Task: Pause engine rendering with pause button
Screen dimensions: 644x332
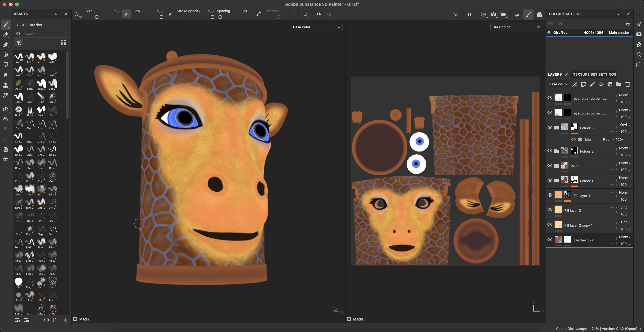Action: point(469,14)
